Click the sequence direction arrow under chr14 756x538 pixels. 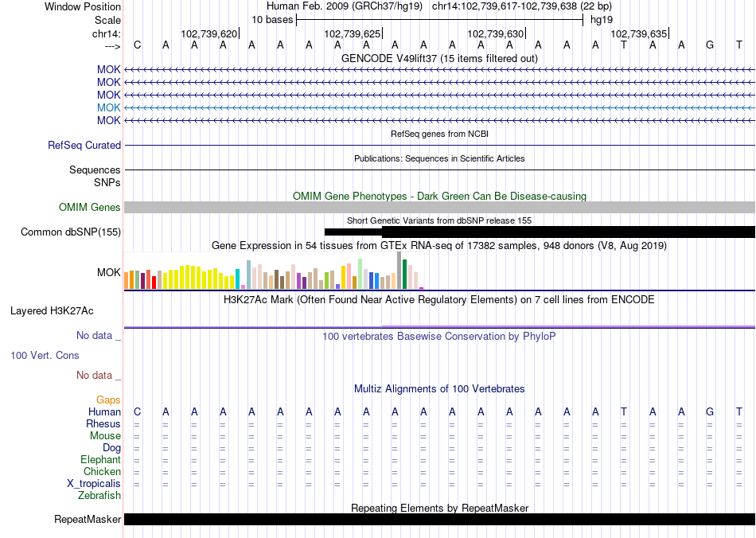(x=111, y=46)
